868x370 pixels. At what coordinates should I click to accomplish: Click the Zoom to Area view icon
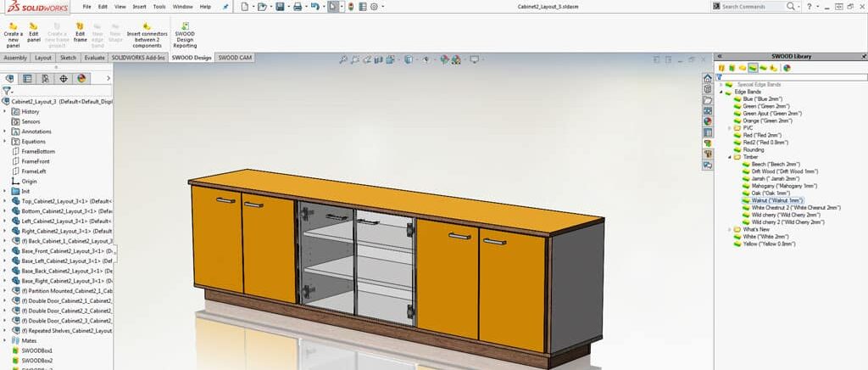coord(355,59)
